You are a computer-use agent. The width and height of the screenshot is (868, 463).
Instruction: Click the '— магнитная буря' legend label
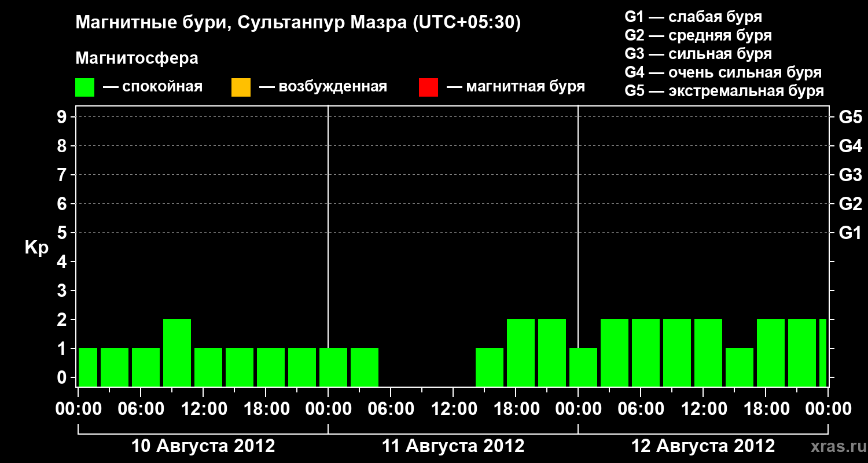tap(516, 87)
